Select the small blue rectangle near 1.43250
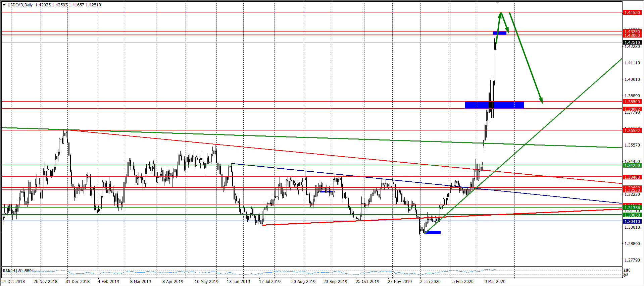This screenshot has width=644, height=286. (x=499, y=33)
